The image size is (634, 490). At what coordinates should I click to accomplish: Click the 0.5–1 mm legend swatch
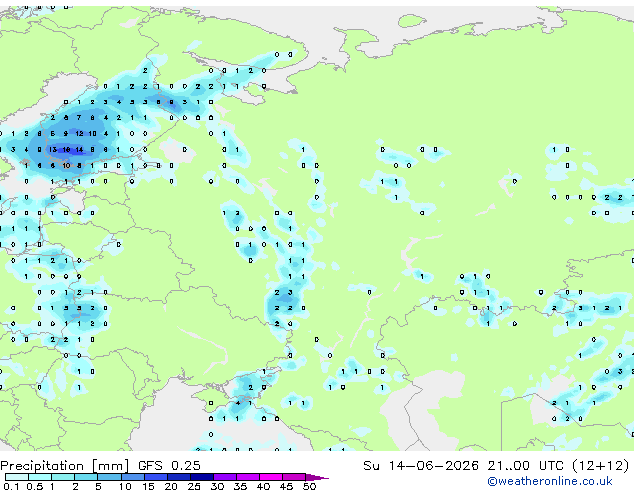coord(40,477)
